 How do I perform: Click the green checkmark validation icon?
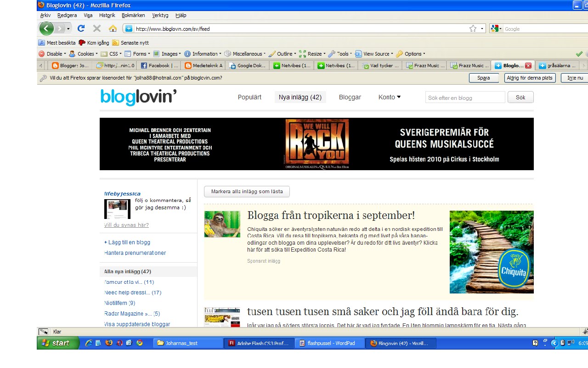click(x=579, y=54)
